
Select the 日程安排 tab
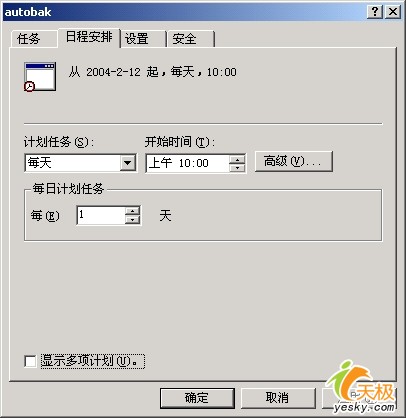coord(89,37)
